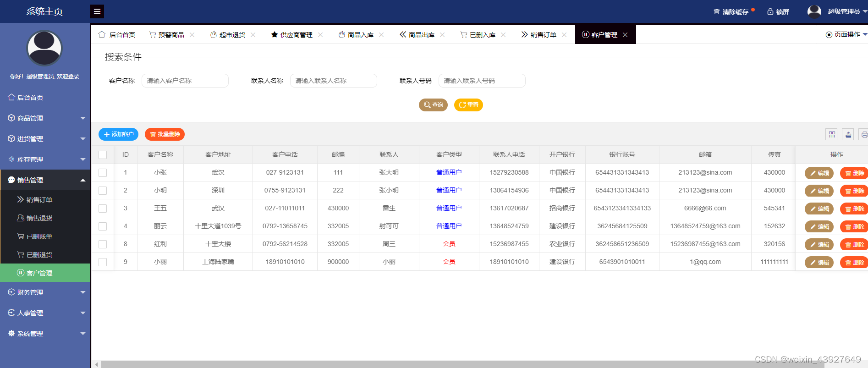
Task: Click the 系统主页 title
Action: tap(44, 11)
